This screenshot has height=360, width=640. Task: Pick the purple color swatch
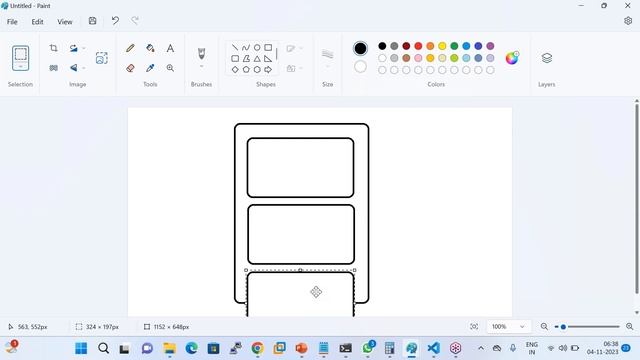pos(490,46)
